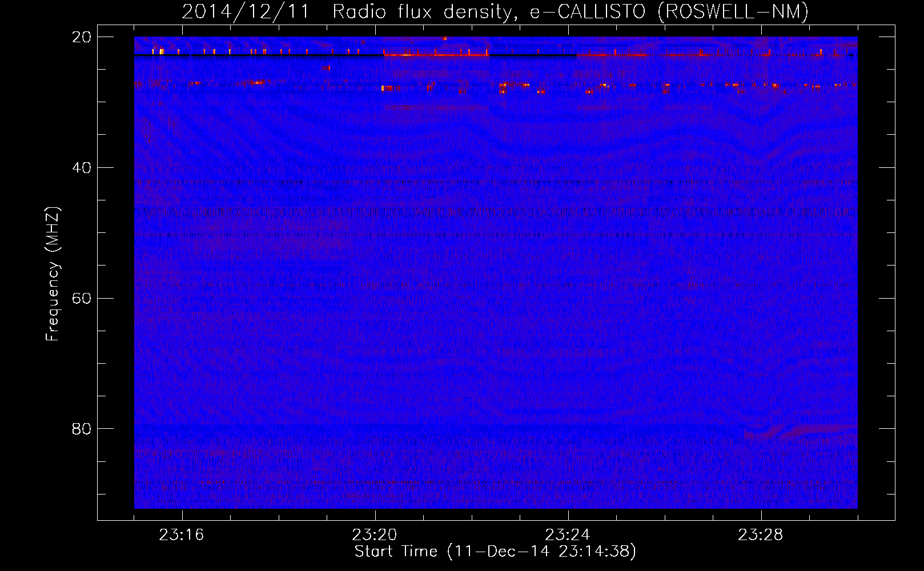Click the '20' frequency tick label
The width and height of the screenshot is (924, 571).
point(82,37)
